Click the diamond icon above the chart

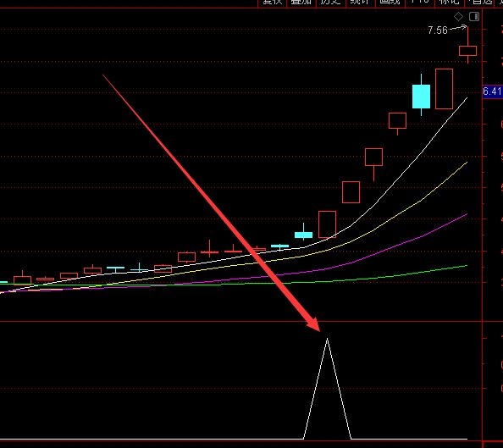(x=458, y=16)
